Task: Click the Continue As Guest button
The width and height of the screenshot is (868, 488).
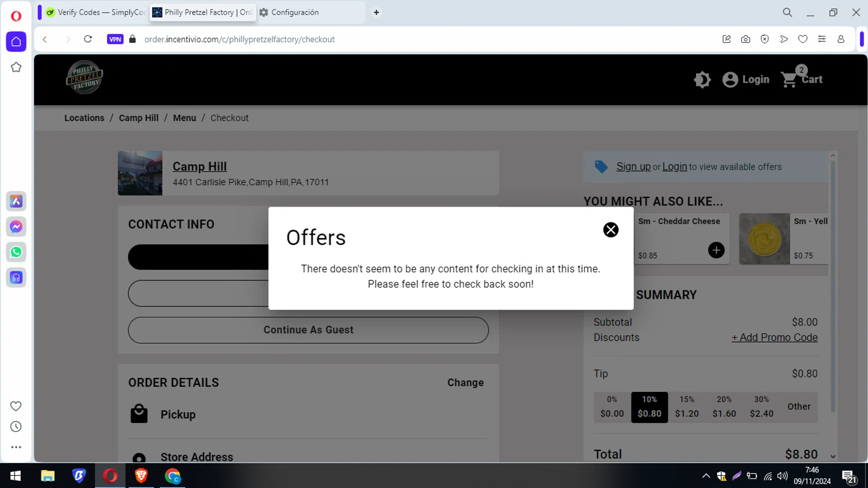Action: click(x=308, y=330)
